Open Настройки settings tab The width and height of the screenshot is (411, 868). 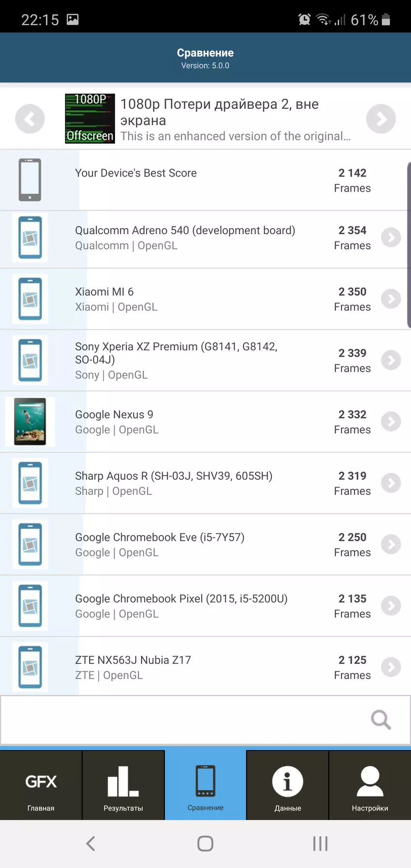370,785
